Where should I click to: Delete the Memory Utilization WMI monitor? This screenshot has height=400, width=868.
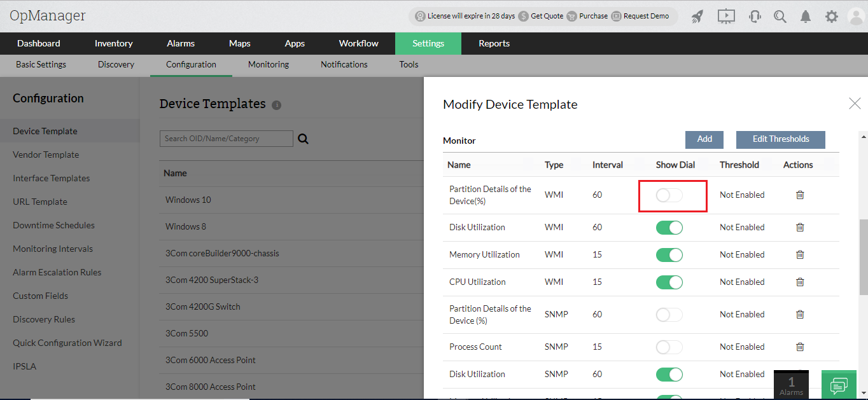tap(800, 255)
